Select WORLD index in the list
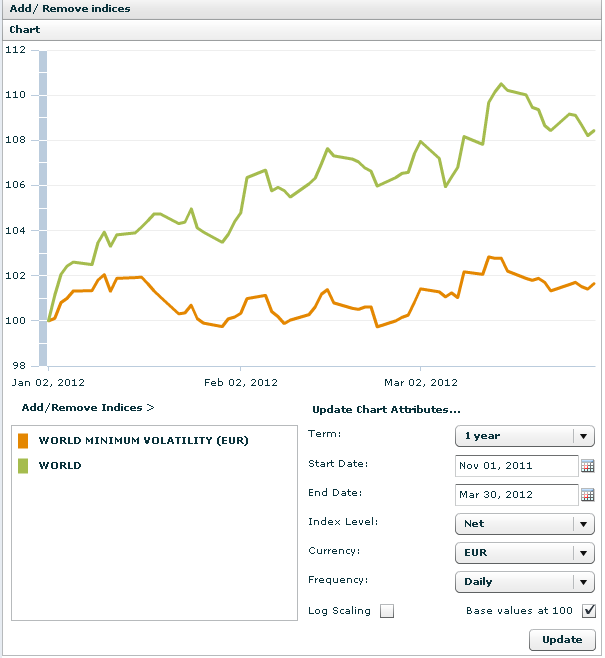The image size is (605, 658). pos(60,465)
